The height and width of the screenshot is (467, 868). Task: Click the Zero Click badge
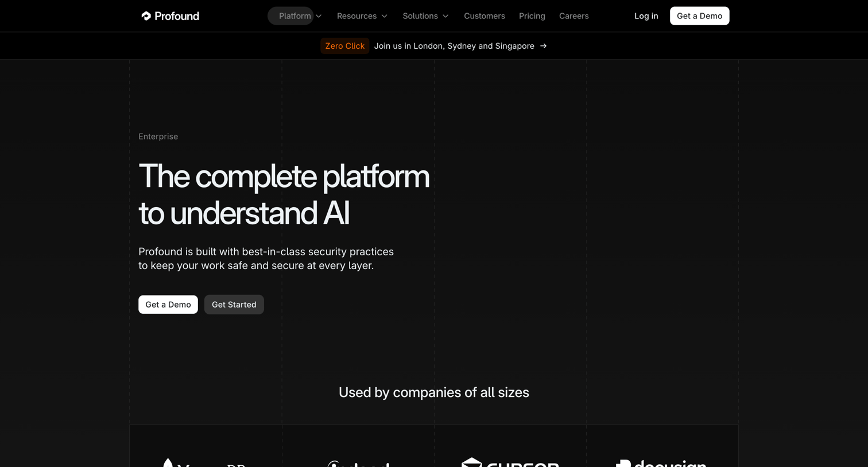(x=344, y=46)
